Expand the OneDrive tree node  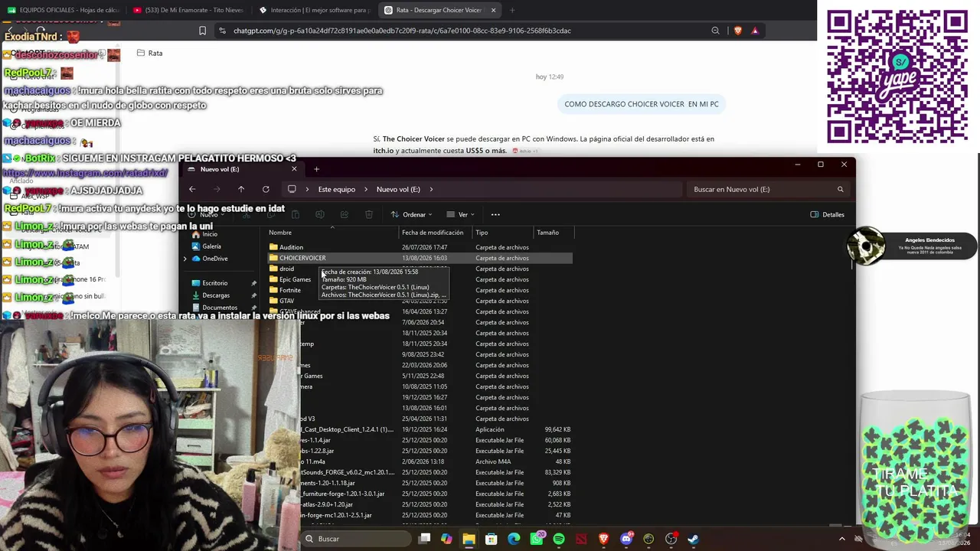coord(185,259)
